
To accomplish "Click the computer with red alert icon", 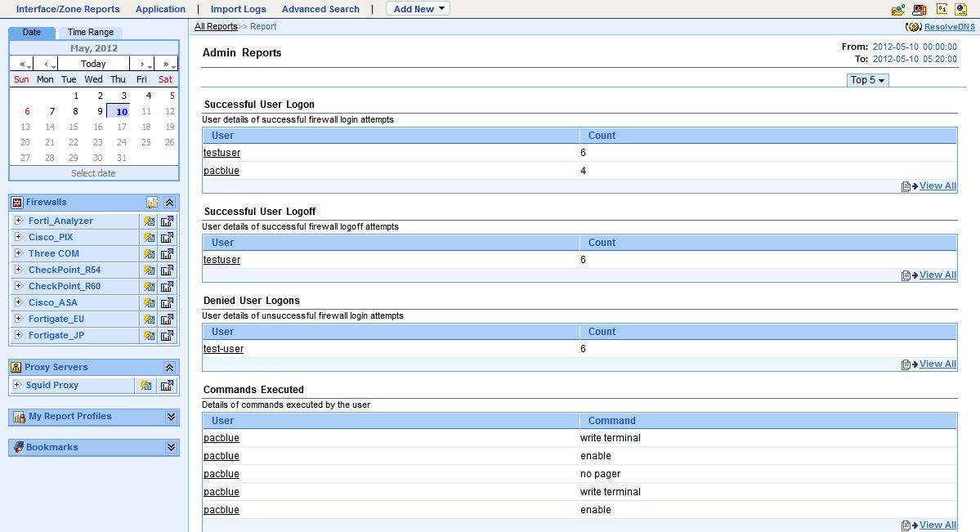I will pyautogui.click(x=920, y=9).
